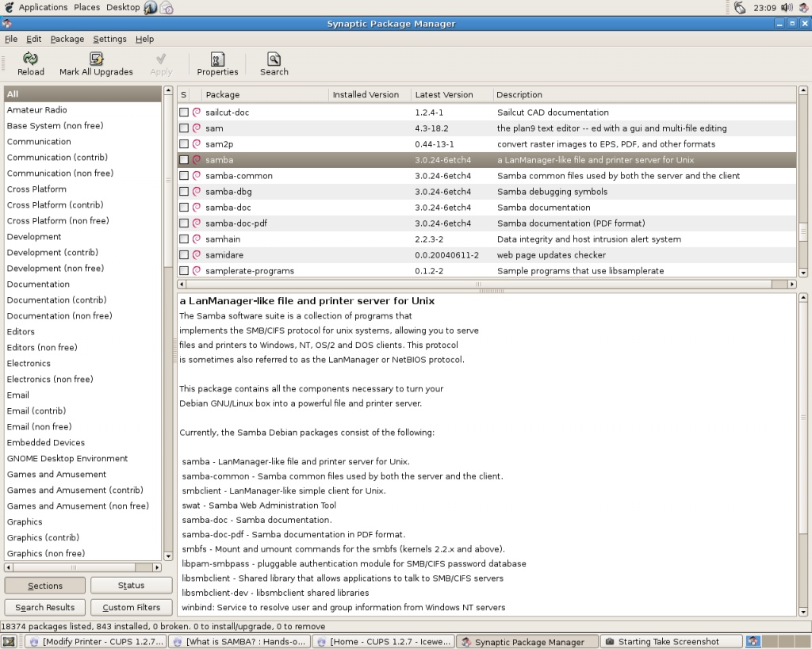Click the status icon for samba-dbg
812x649 pixels.
tap(197, 192)
